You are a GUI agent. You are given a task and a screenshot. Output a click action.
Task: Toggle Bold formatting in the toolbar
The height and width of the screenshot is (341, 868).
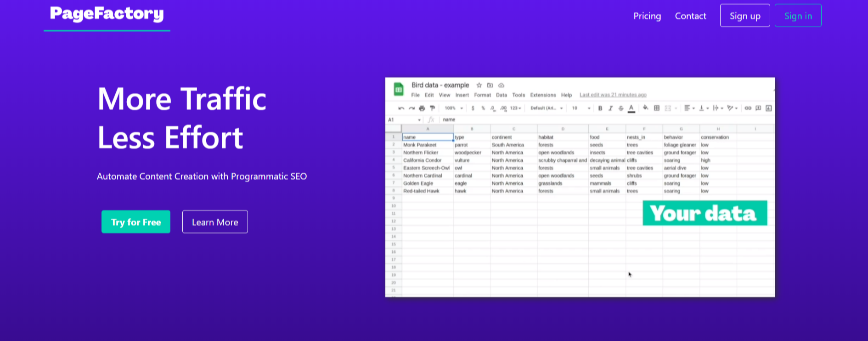point(600,108)
